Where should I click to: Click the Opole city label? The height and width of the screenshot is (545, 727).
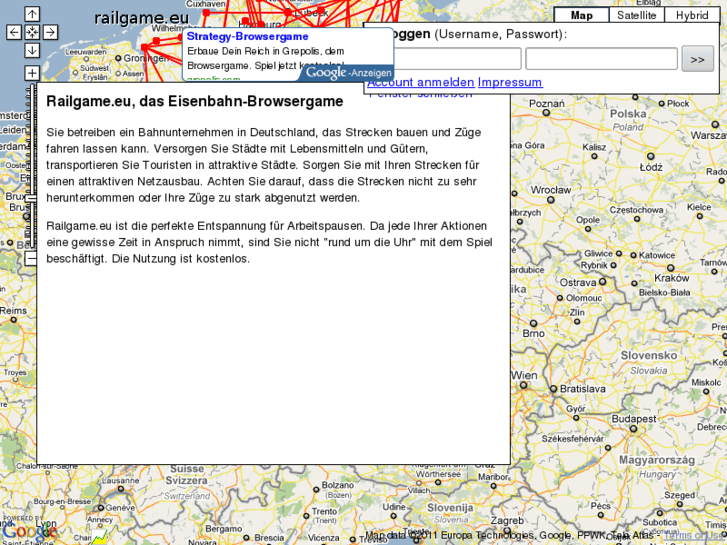click(588, 220)
